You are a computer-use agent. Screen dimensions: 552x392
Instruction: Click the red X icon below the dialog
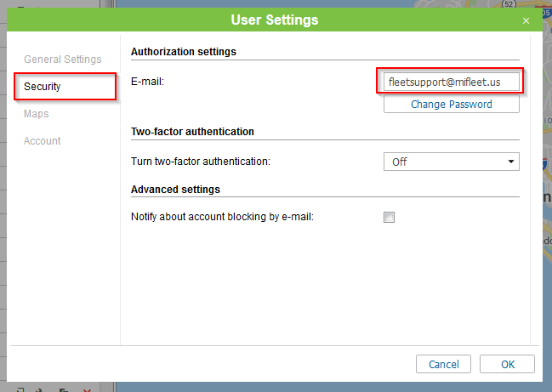(86, 389)
